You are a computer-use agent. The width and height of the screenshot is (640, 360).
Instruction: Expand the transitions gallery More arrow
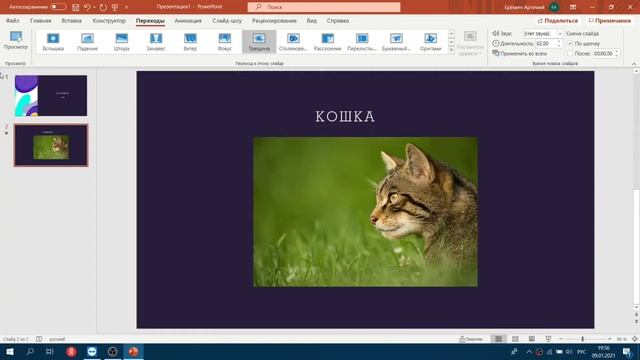451,50
